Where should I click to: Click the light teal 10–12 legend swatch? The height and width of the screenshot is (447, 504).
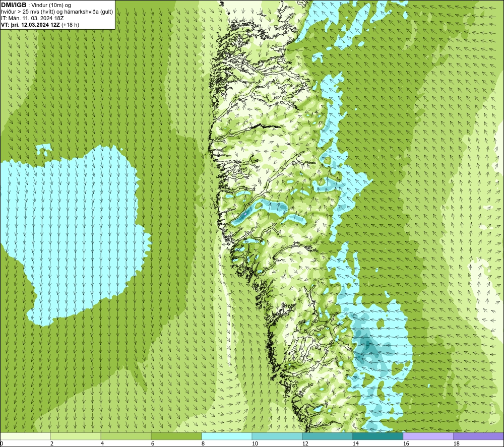pyautogui.click(x=277, y=436)
